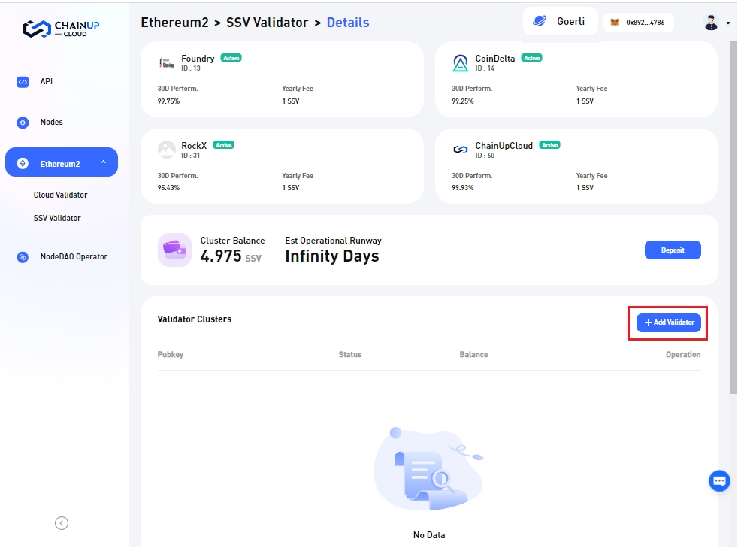Click the NodeDAO Operator icon

coord(23,257)
